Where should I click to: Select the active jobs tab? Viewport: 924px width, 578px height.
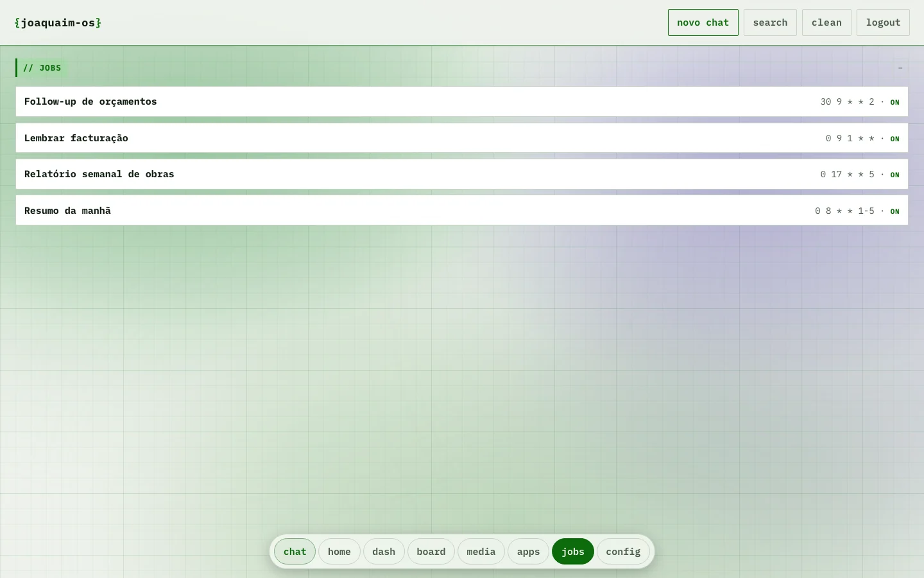(572, 552)
